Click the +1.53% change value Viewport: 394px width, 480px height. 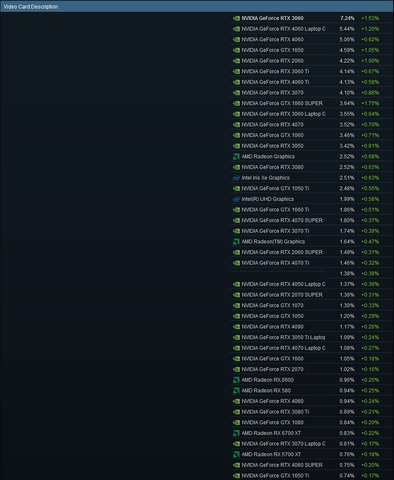point(370,18)
